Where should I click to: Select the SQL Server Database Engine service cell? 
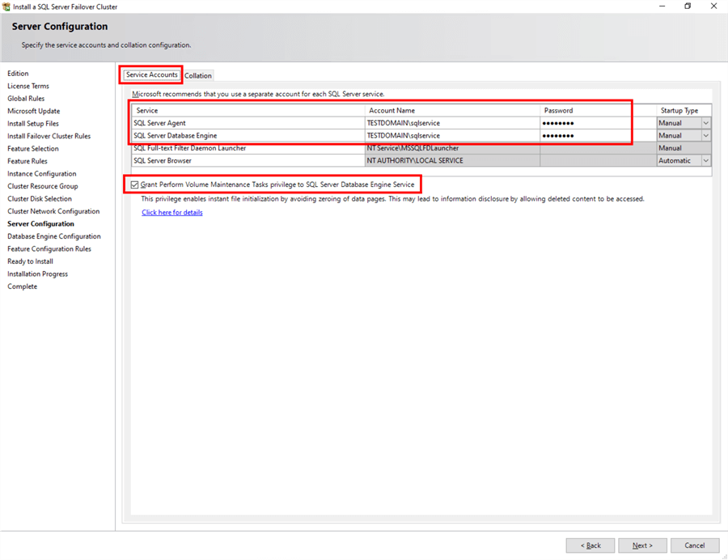tap(248, 136)
